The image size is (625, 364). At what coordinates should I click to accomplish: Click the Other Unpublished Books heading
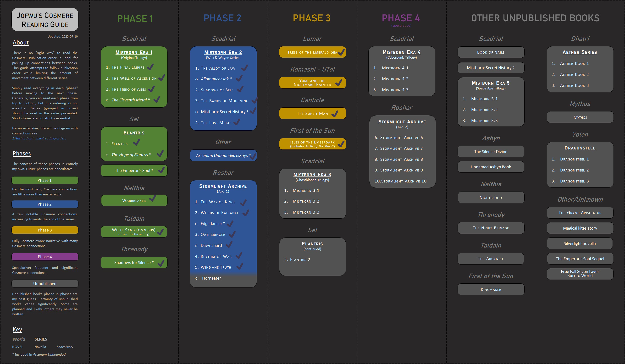coord(535,18)
